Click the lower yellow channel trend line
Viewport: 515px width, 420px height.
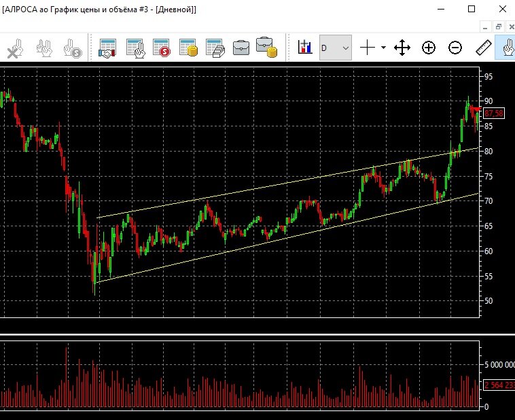click(287, 238)
